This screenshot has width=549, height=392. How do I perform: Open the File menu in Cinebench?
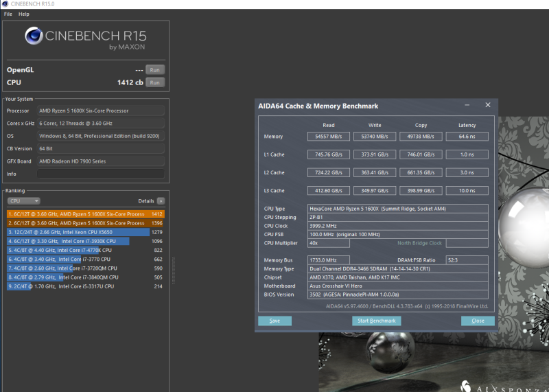(x=8, y=14)
